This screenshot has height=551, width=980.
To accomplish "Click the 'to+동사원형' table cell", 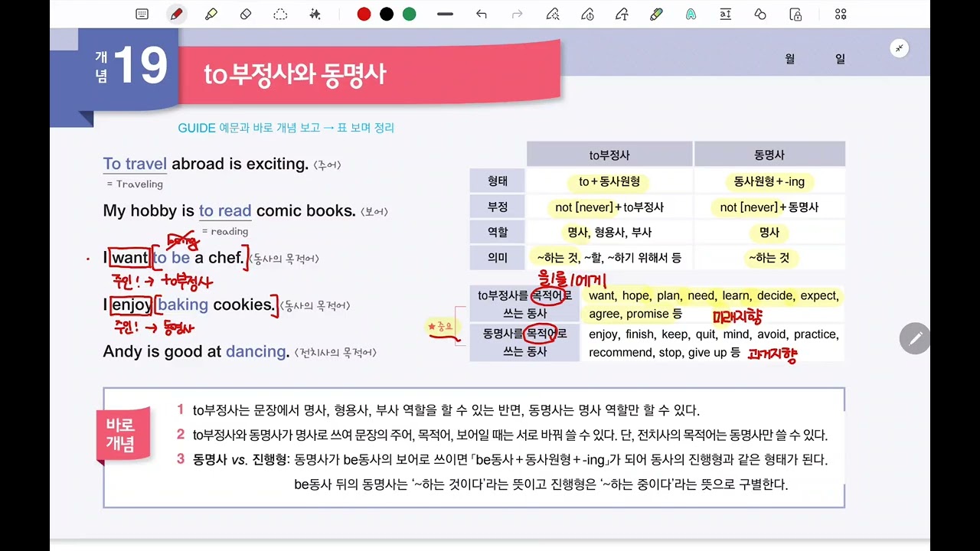I will pyautogui.click(x=609, y=181).
